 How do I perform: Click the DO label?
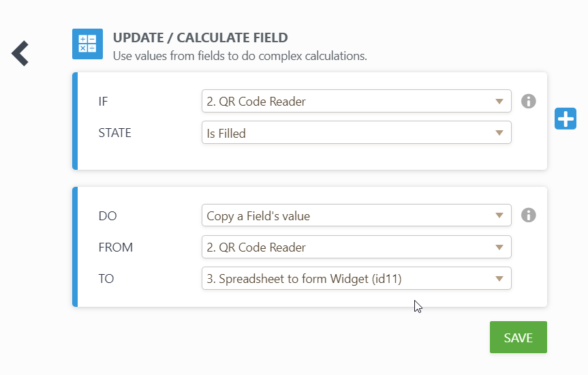point(108,216)
